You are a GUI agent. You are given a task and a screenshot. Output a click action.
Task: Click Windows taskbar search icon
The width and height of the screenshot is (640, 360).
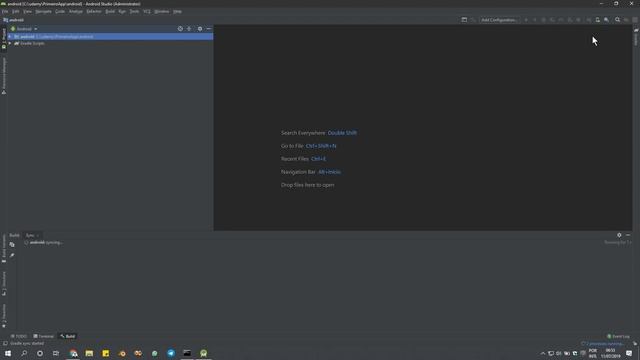pos(24,353)
